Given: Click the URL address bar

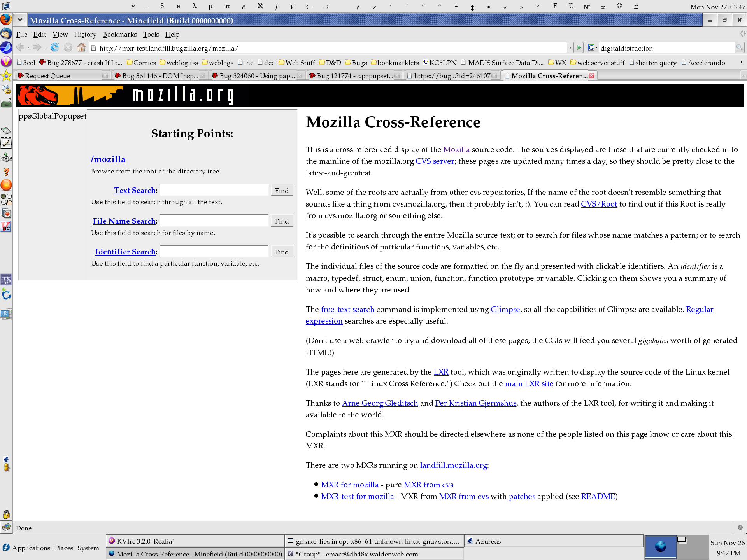Looking at the screenshot, I should (x=329, y=48).
